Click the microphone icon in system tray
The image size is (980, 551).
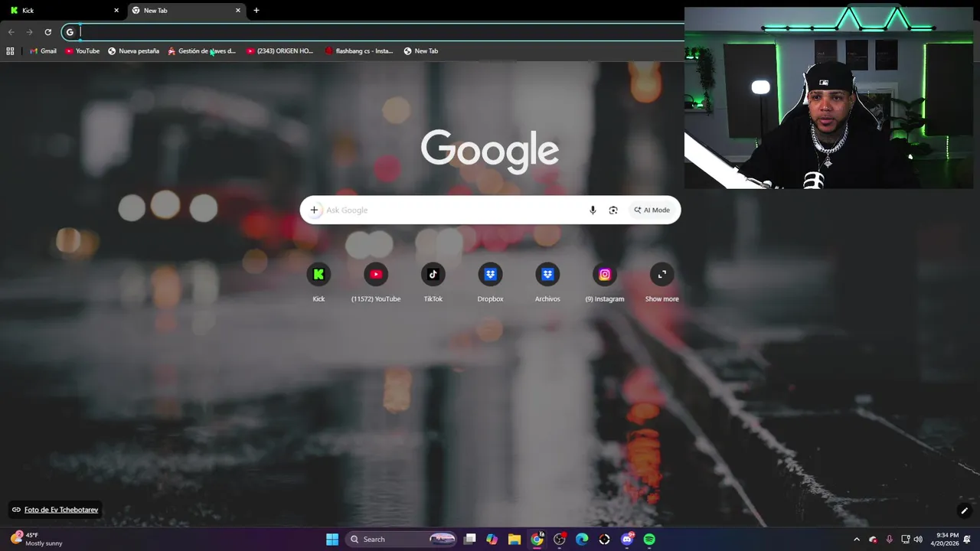[x=889, y=540]
